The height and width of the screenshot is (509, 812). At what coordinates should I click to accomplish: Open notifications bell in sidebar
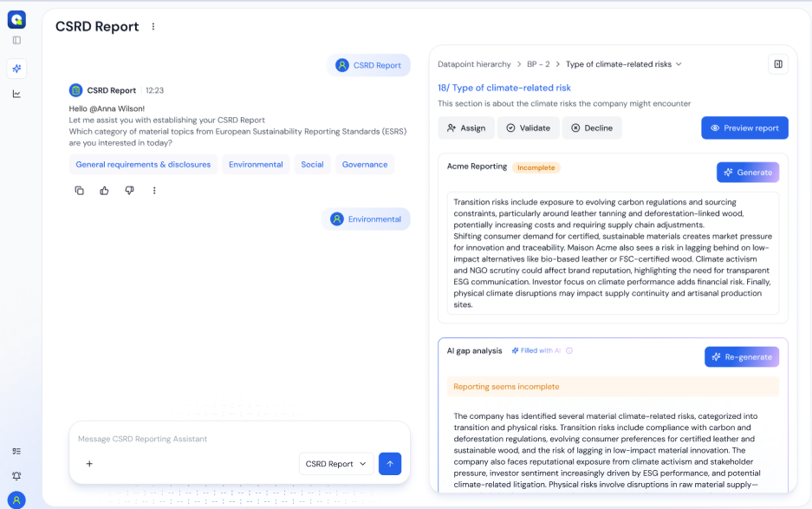click(16, 475)
